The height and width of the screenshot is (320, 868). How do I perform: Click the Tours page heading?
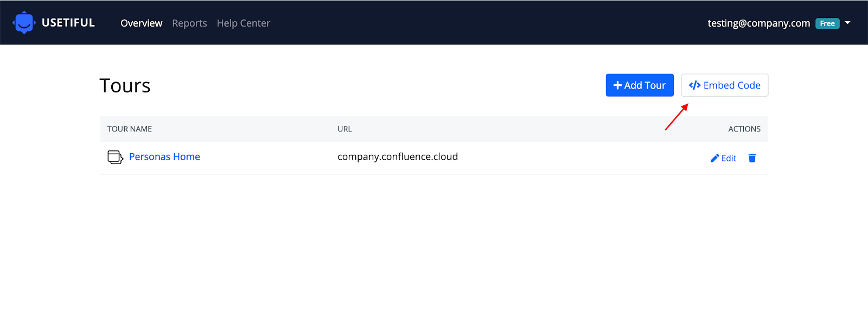[125, 86]
